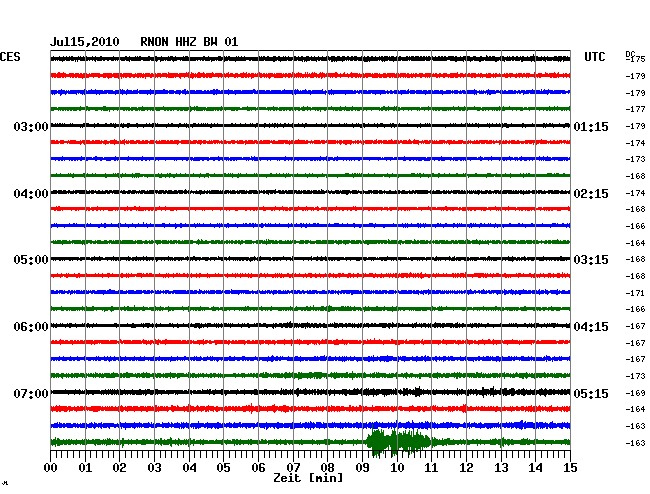
Task: Select the station label RNON HHZ BW 01
Action: coord(189,42)
